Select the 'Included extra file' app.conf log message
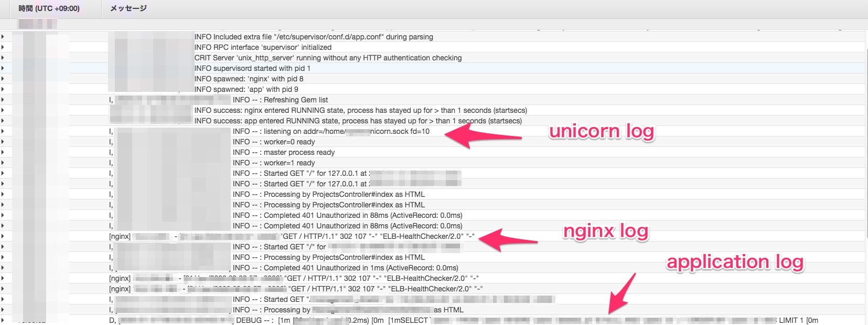 point(313,37)
